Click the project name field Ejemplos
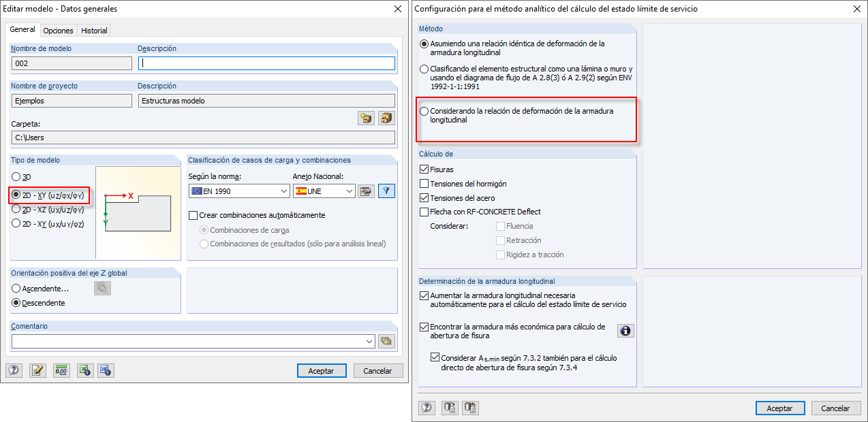 72,101
